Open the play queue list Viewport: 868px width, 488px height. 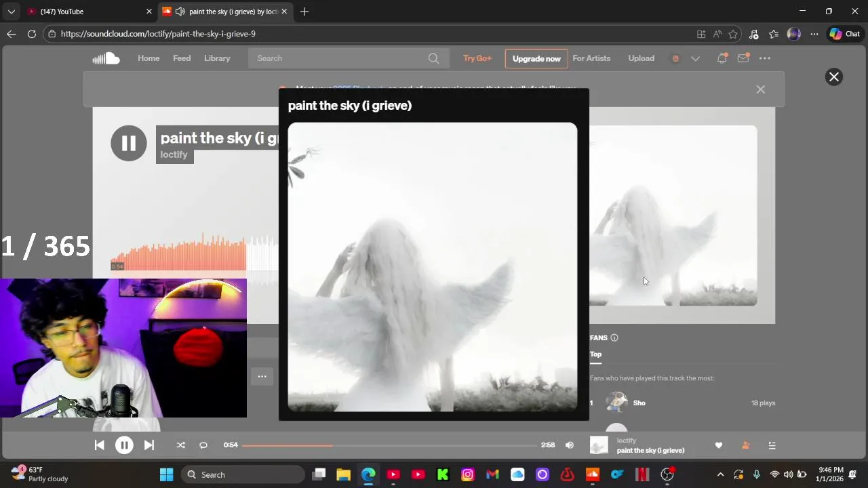point(772,445)
